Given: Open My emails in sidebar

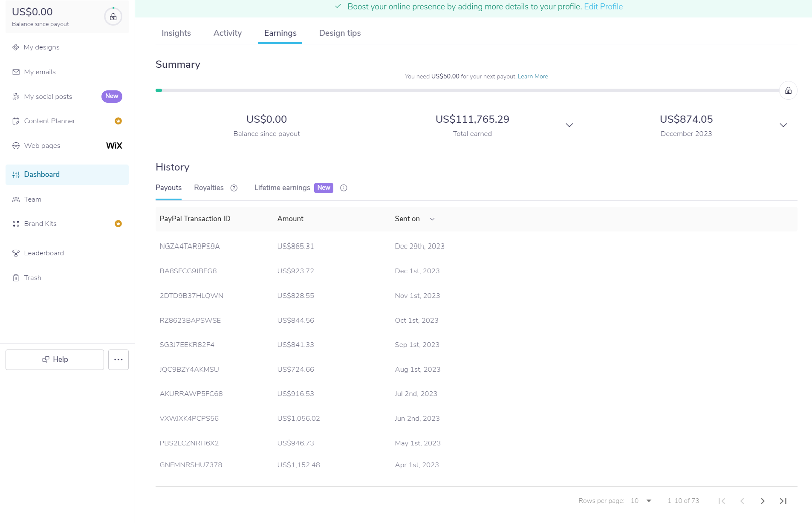Looking at the screenshot, I should 40,72.
